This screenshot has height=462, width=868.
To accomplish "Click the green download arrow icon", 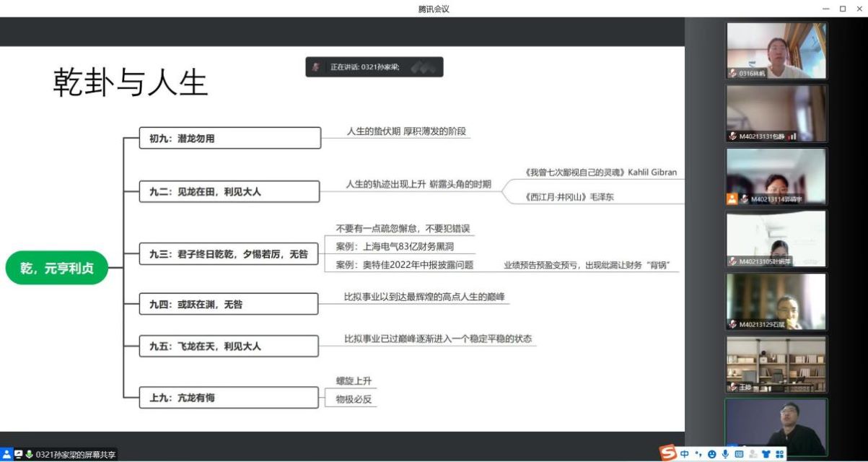I will click(x=30, y=454).
